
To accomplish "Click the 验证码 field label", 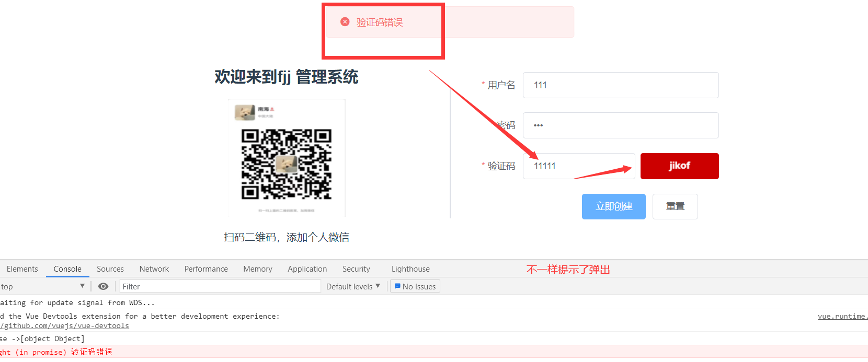I will point(501,166).
